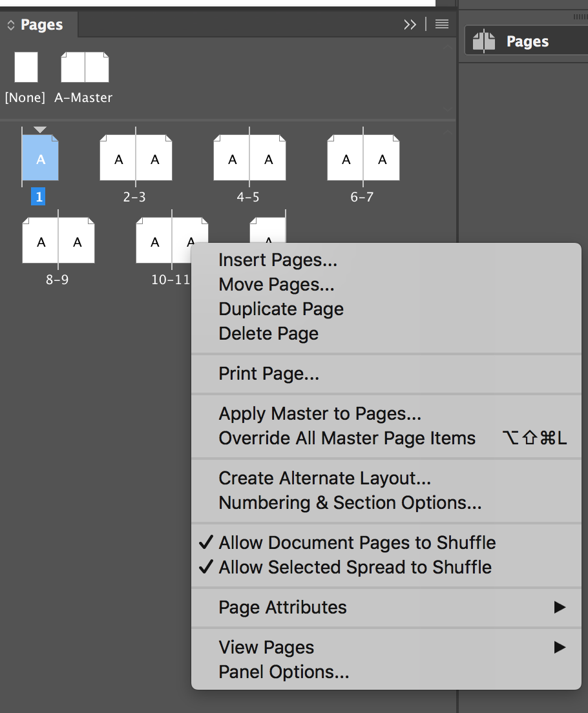
Task: Click Override All Master Page Items
Action: tap(347, 438)
